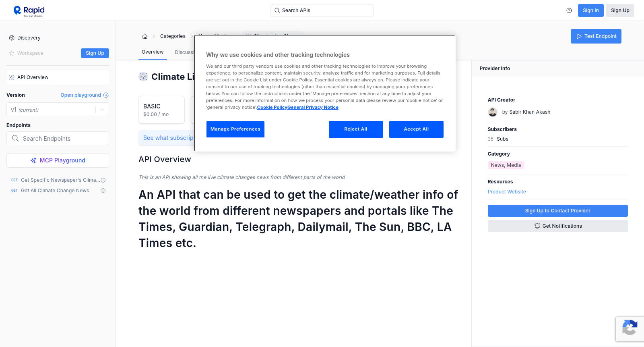
Task: Expand the version v1 dropdown
Action: (x=102, y=110)
